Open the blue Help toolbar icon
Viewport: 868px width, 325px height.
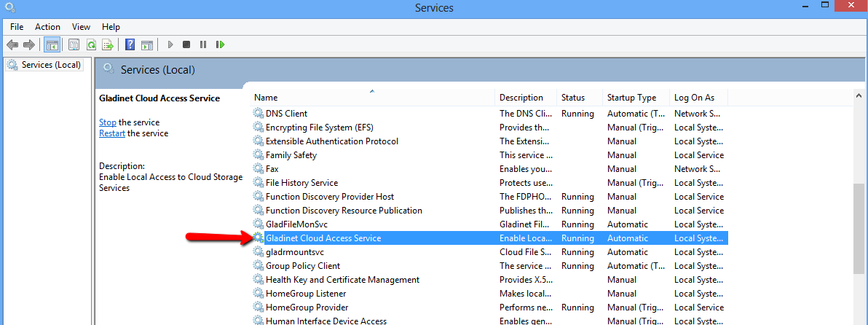pos(130,44)
